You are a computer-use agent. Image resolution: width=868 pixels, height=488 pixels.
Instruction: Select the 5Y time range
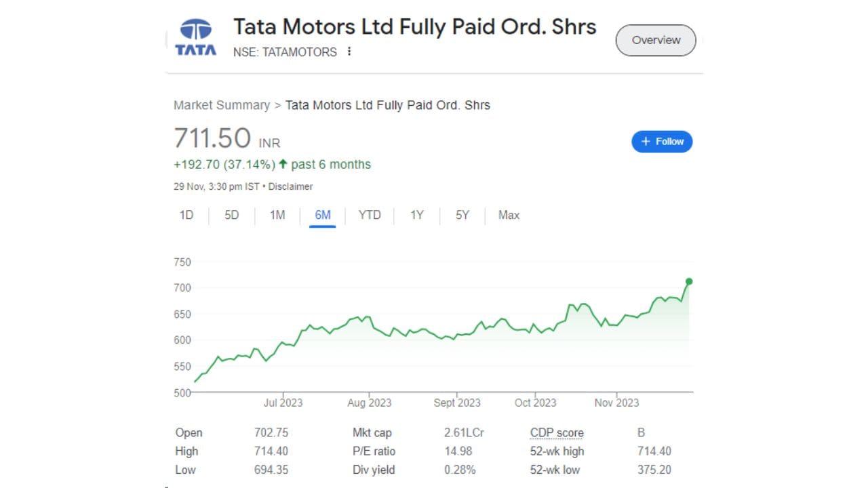462,215
